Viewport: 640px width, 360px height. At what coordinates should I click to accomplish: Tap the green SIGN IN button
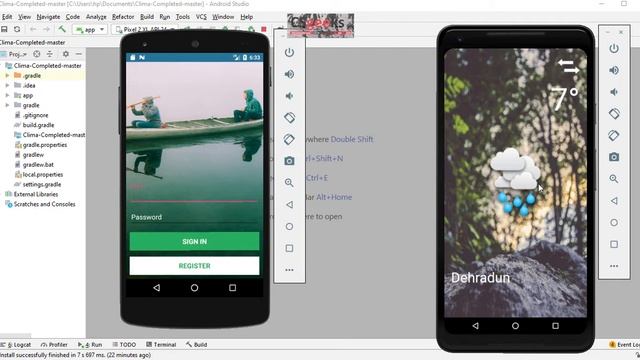tap(194, 241)
